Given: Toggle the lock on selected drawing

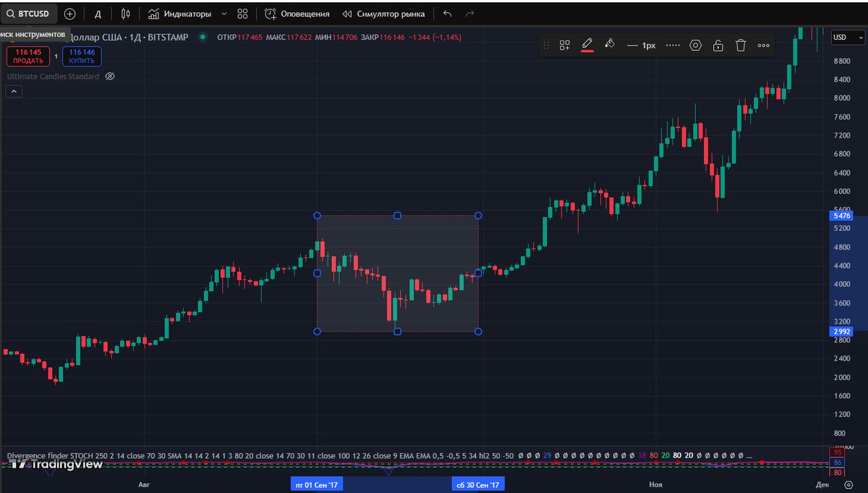Looking at the screenshot, I should 718,45.
